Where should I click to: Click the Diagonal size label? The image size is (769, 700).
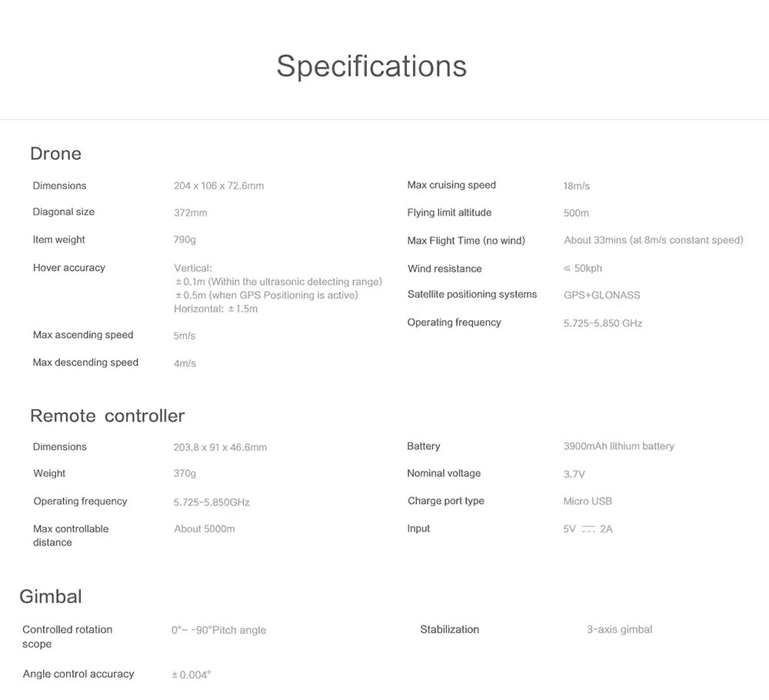click(x=64, y=212)
